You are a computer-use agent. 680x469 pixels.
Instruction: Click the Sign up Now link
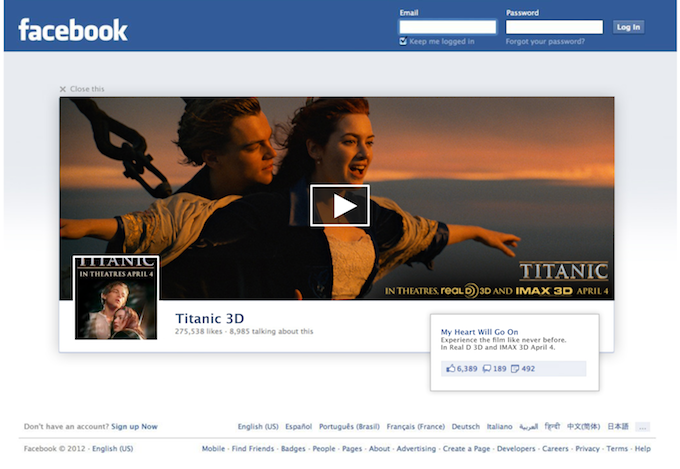click(134, 426)
